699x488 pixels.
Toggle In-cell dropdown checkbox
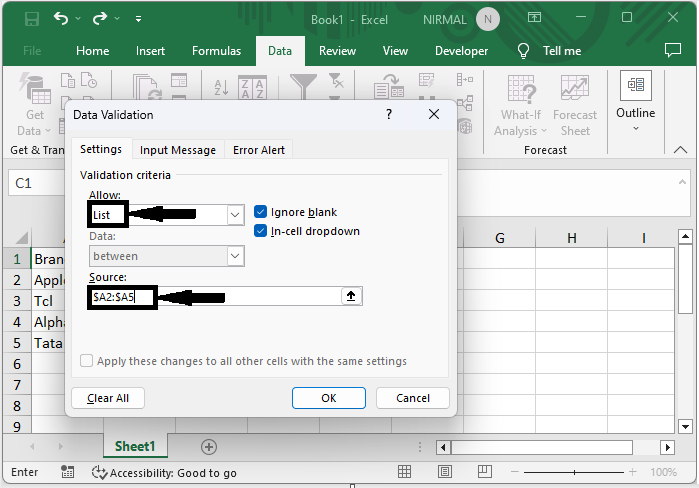coord(260,231)
